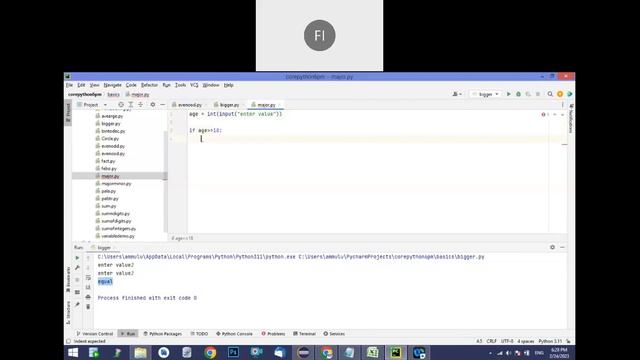Open the Edit menu
Screen dimensions: 640x360
[x=81, y=85]
